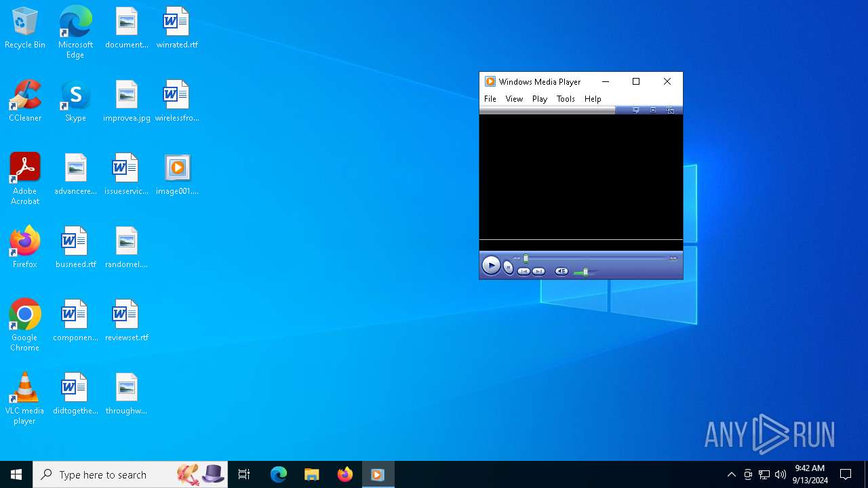Open Task View from the taskbar

tap(244, 474)
